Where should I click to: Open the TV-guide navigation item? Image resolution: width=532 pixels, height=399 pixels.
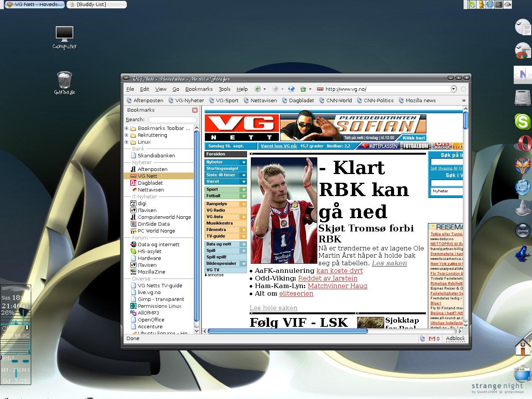pyautogui.click(x=226, y=236)
